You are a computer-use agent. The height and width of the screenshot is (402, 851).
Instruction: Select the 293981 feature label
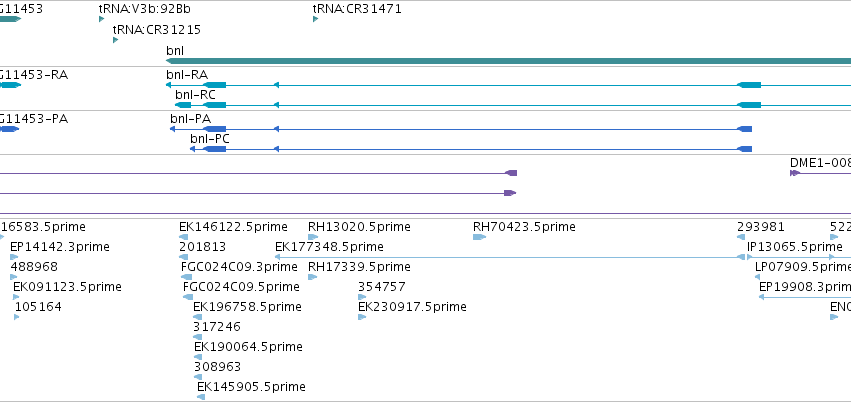click(x=761, y=227)
